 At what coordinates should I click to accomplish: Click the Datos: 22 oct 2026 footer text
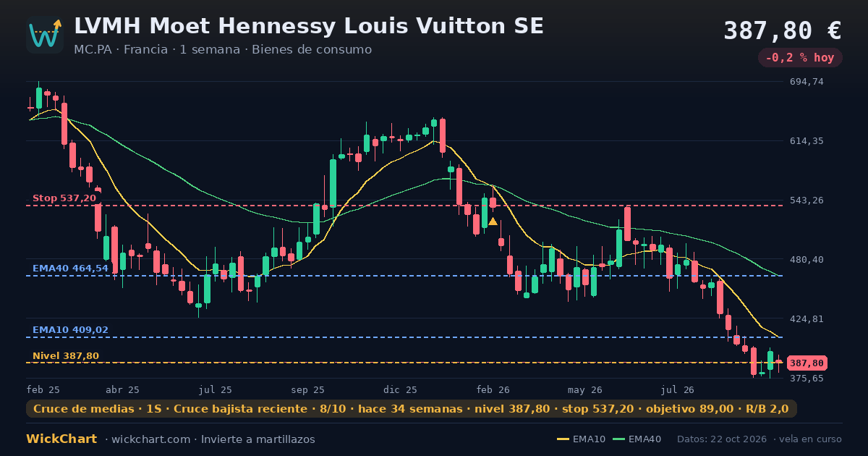pos(721,439)
